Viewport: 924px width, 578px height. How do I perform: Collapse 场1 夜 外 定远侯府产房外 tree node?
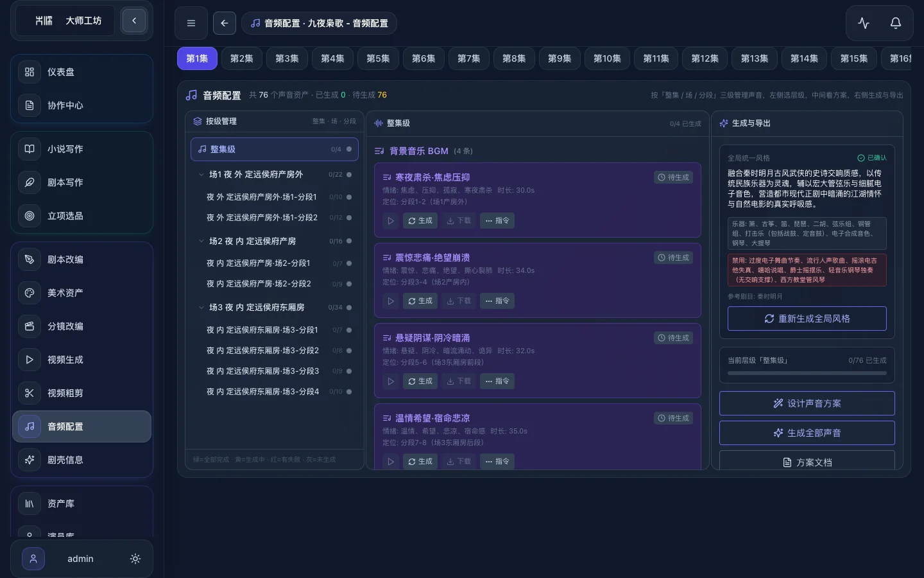(x=201, y=175)
